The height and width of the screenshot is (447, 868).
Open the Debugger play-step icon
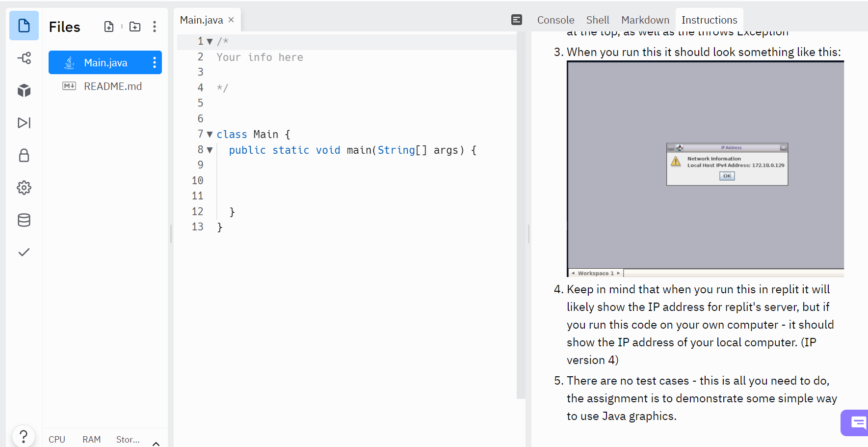(x=24, y=123)
